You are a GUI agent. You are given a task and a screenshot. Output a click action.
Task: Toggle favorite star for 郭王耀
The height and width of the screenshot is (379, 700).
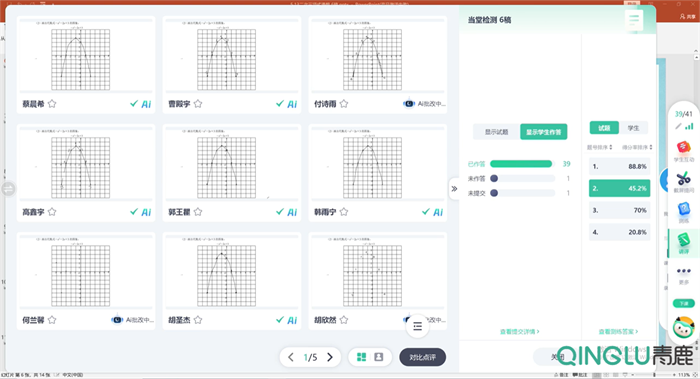pos(198,212)
